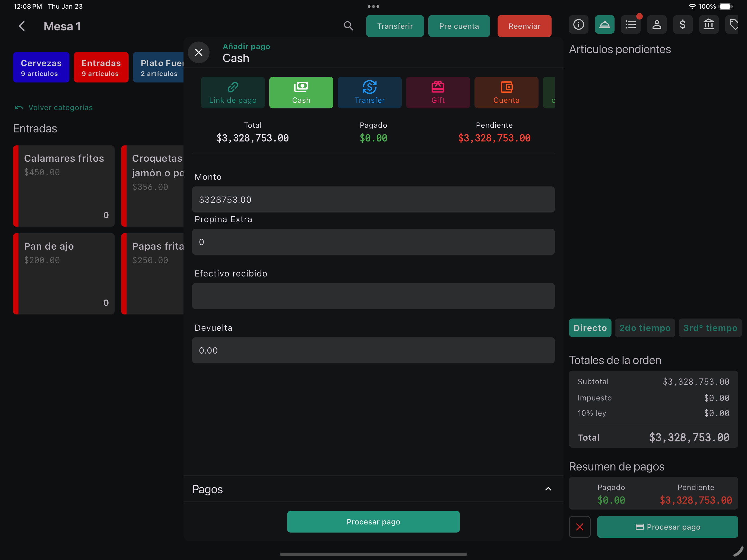Add Pan de ajo item
Screen dimensions: 747x560
(64, 274)
